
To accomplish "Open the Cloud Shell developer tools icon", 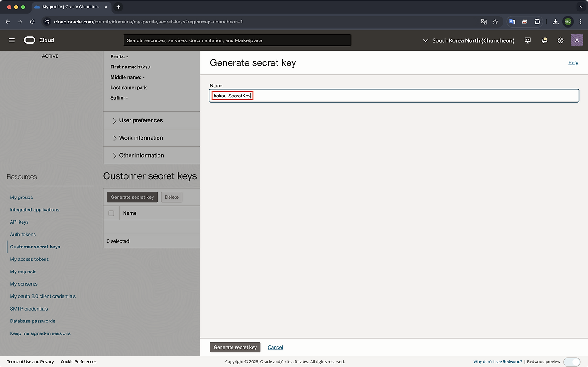I will [x=527, y=40].
